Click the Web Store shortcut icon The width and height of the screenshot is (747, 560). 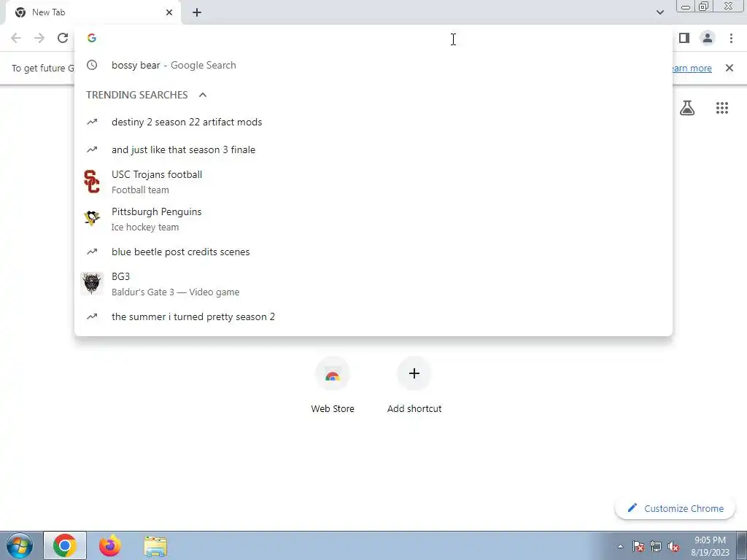[333, 374]
